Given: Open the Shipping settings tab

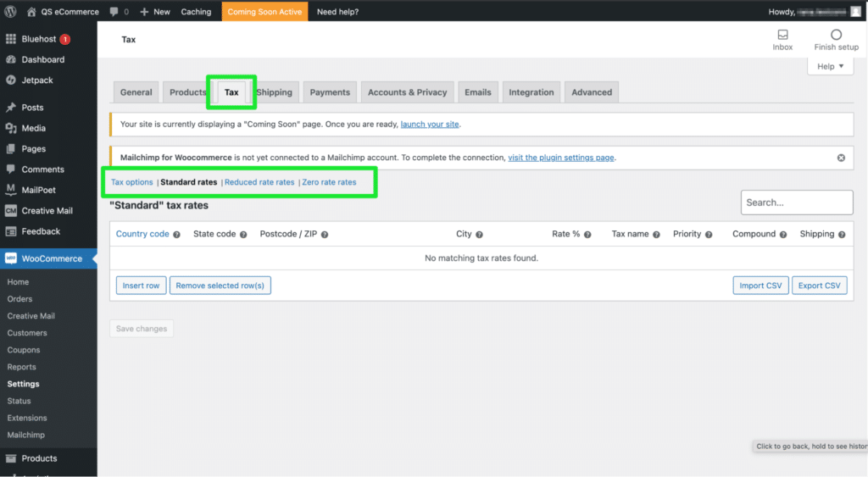Looking at the screenshot, I should [274, 92].
